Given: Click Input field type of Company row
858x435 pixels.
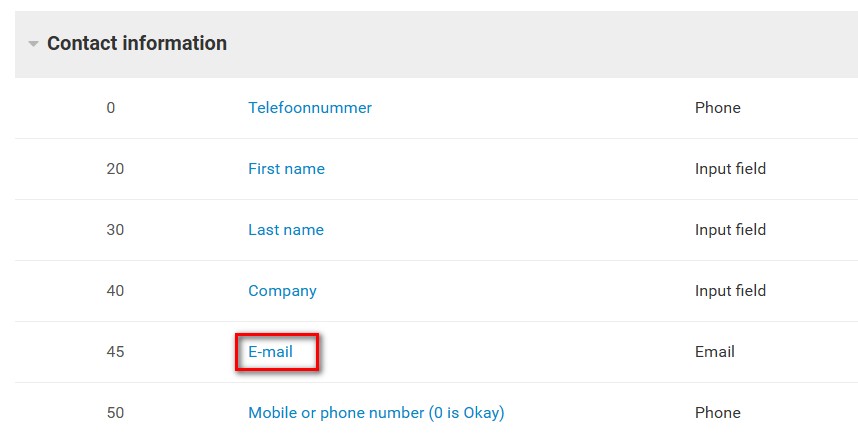Looking at the screenshot, I should tap(730, 291).
